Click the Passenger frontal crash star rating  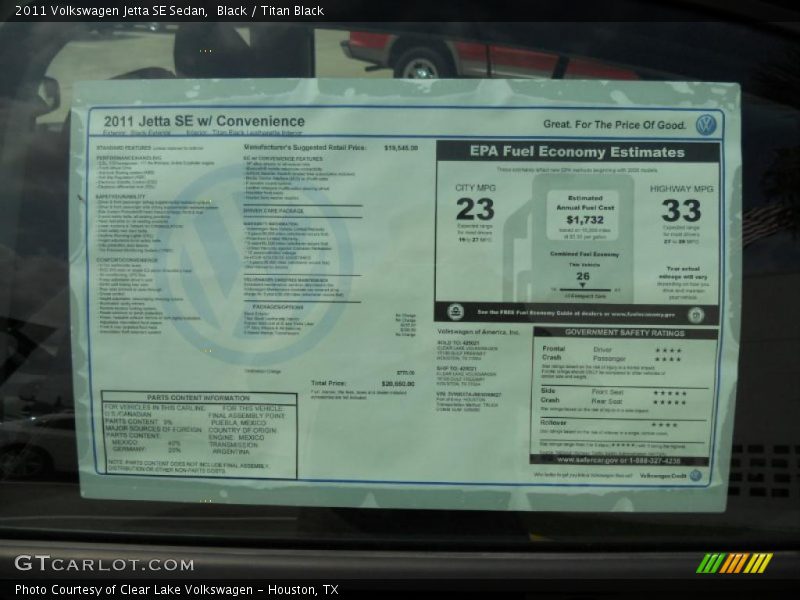pyautogui.click(x=668, y=359)
